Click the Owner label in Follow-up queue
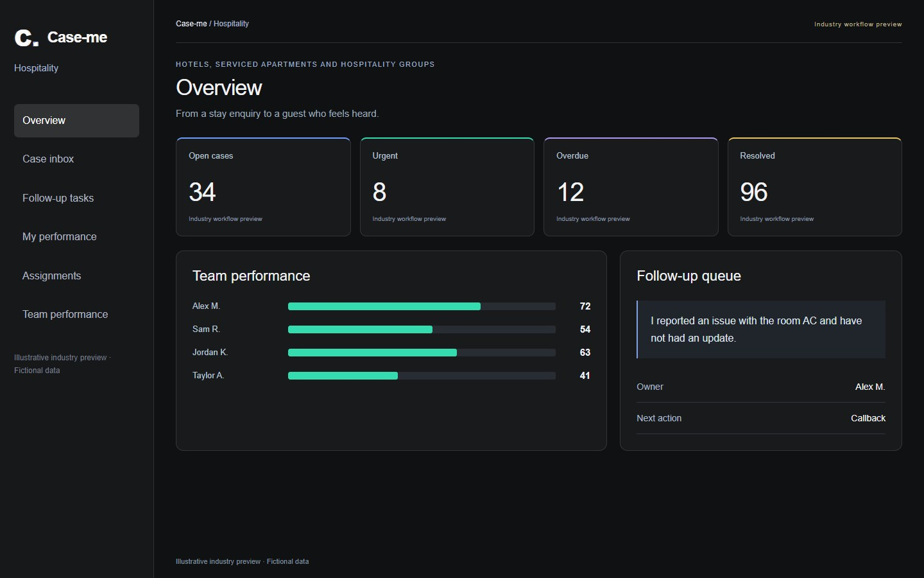 point(650,387)
